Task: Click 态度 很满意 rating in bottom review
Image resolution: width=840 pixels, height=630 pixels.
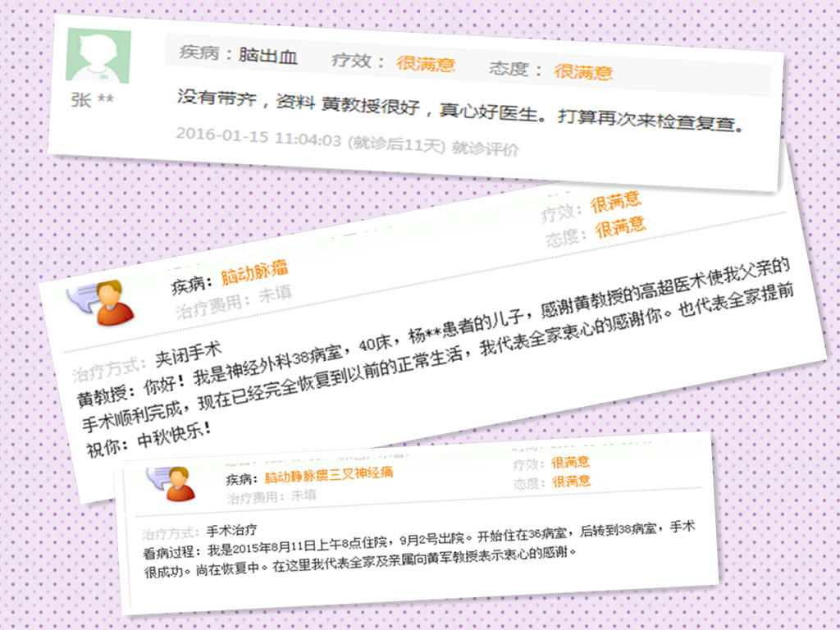Action: tap(572, 482)
